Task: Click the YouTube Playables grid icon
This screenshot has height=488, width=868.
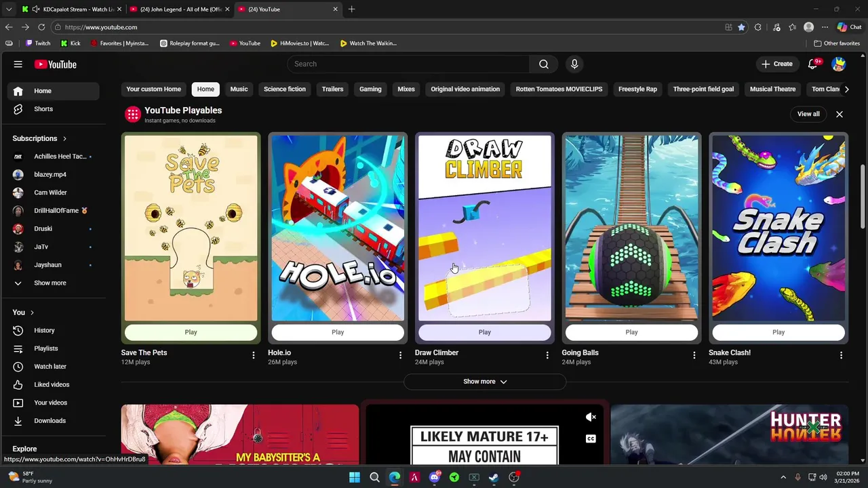Action: [133, 114]
